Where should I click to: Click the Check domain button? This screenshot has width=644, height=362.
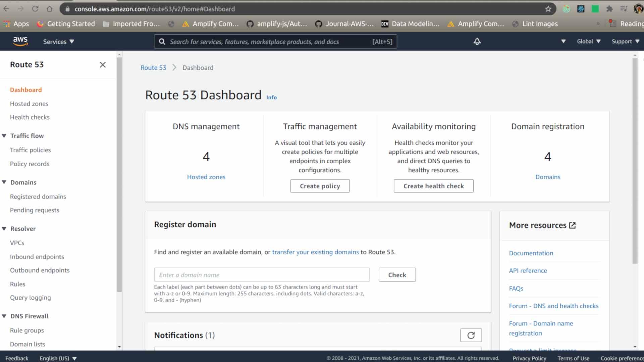(397, 275)
